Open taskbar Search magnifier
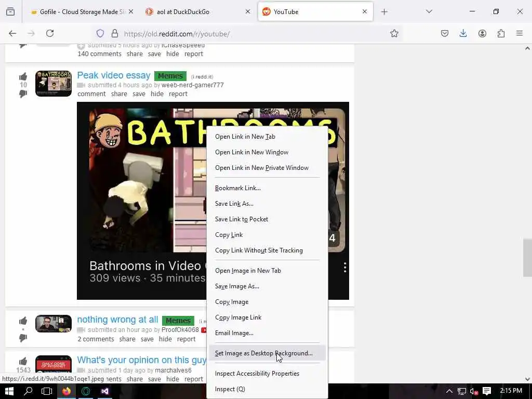The image size is (532, 399). 28,391
